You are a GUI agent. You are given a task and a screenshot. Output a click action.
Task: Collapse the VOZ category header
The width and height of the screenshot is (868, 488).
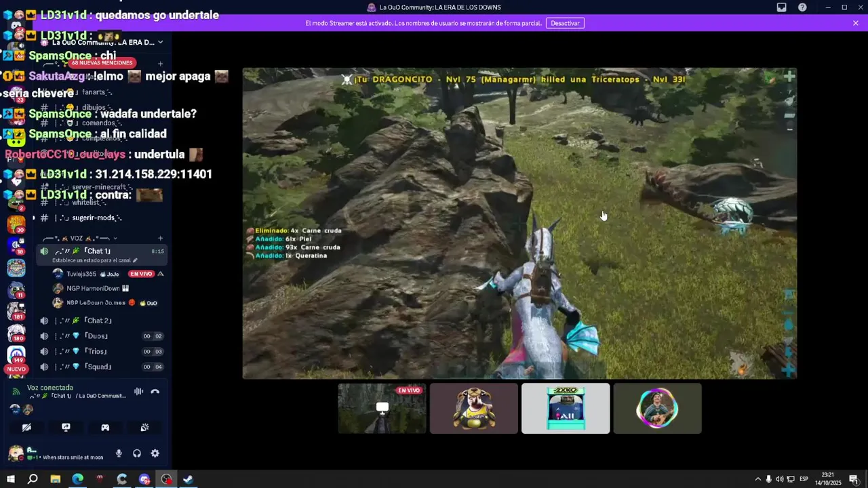tap(80, 239)
